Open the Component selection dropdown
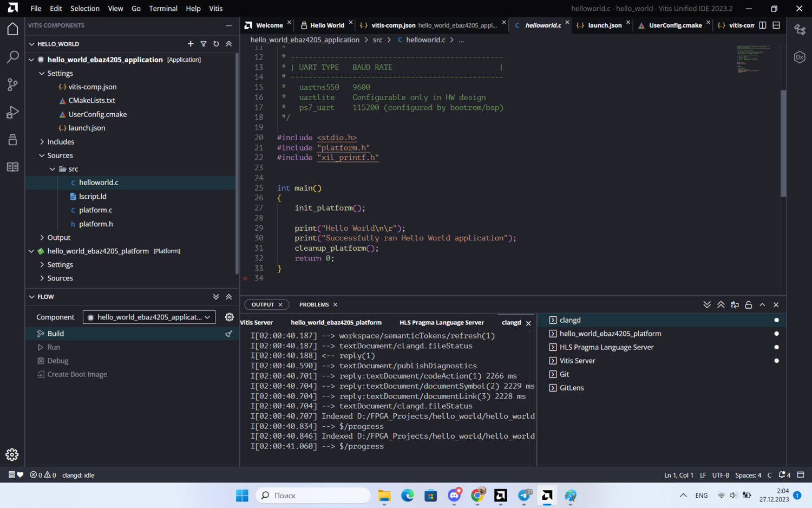 [x=149, y=317]
